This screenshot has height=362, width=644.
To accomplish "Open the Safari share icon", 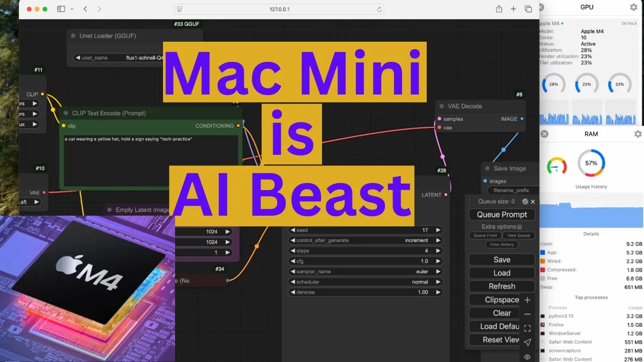I will (499, 9).
